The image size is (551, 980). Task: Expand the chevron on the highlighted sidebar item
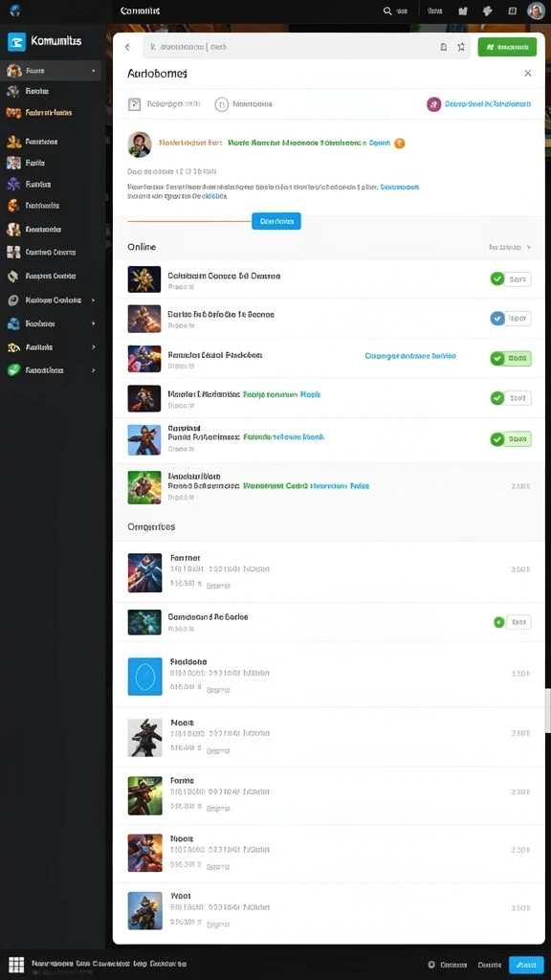point(94,71)
